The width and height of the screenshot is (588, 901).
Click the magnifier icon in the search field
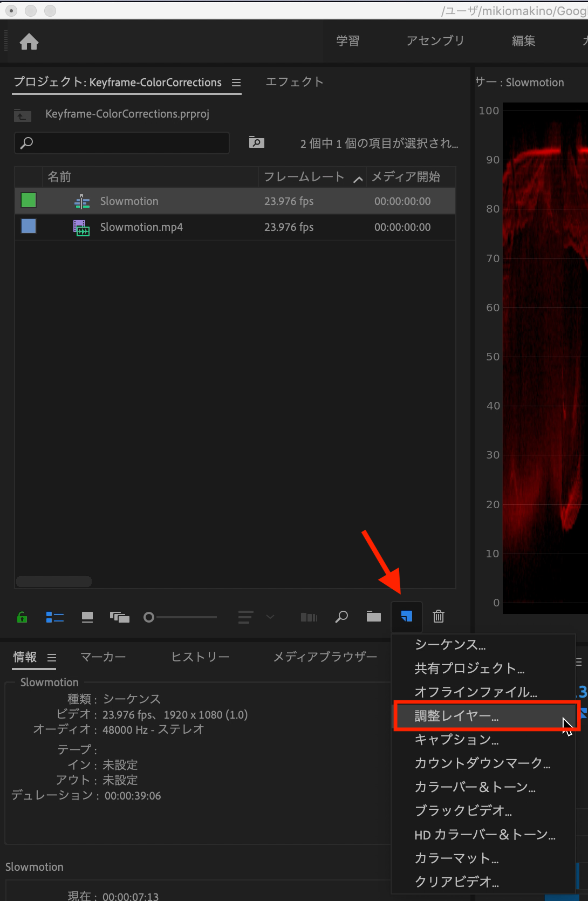tap(26, 143)
